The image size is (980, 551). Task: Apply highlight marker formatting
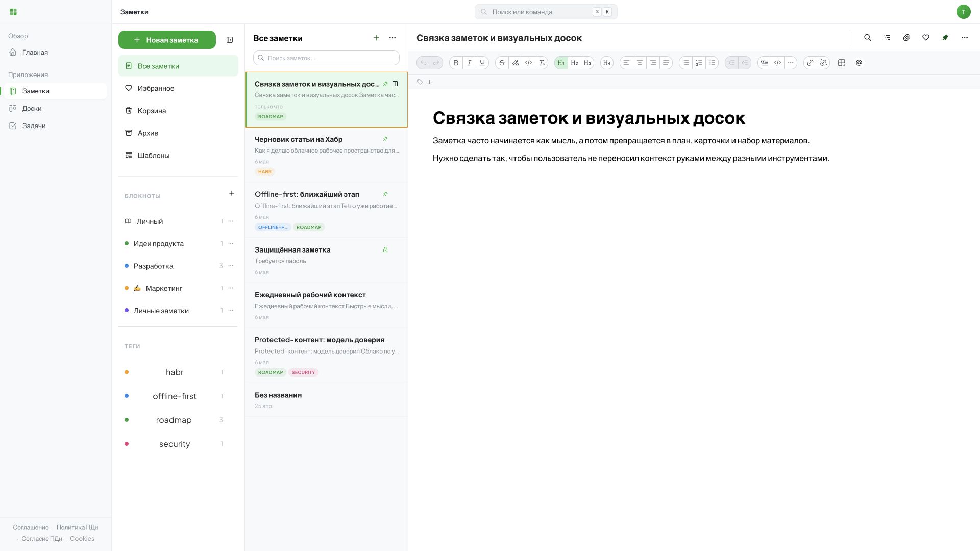coord(515,63)
